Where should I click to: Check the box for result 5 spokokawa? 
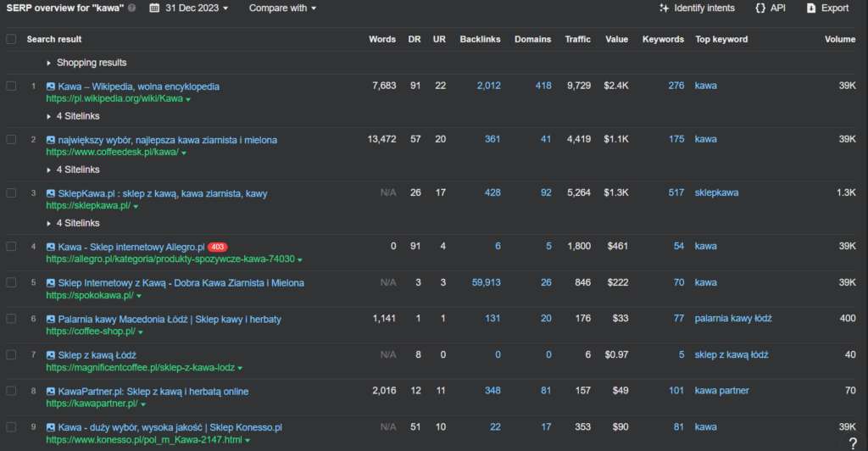click(11, 283)
